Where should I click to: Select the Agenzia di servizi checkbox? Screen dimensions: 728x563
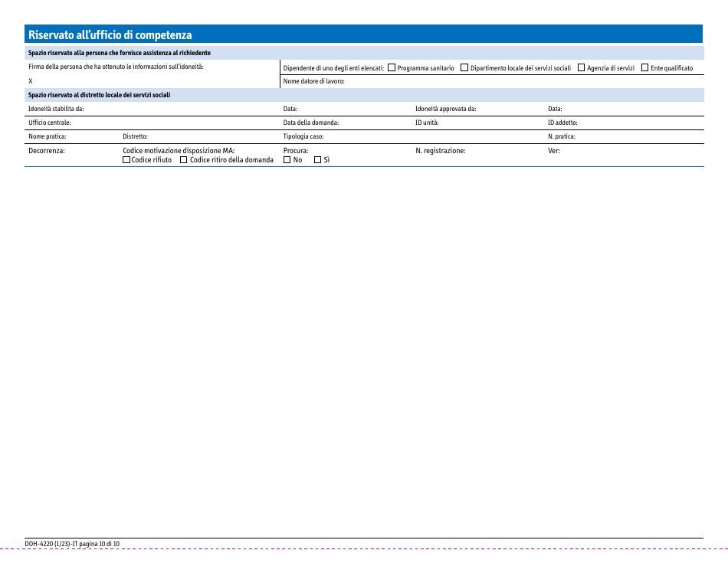click(x=580, y=67)
